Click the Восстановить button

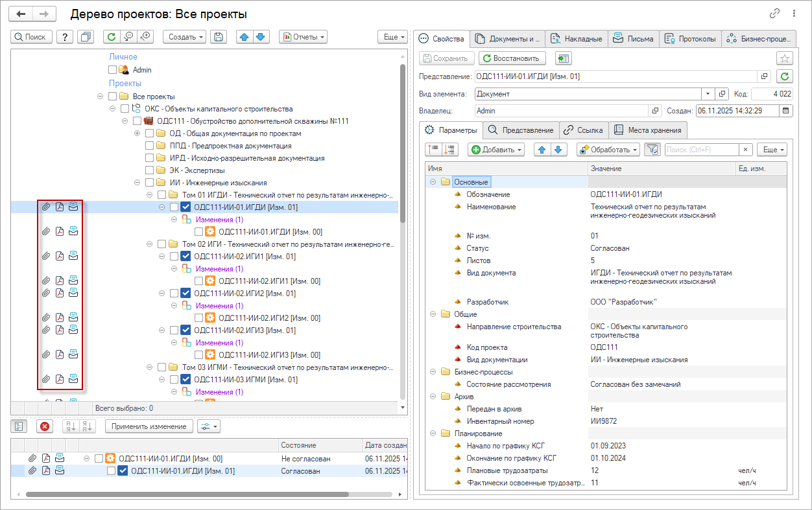pyautogui.click(x=512, y=58)
